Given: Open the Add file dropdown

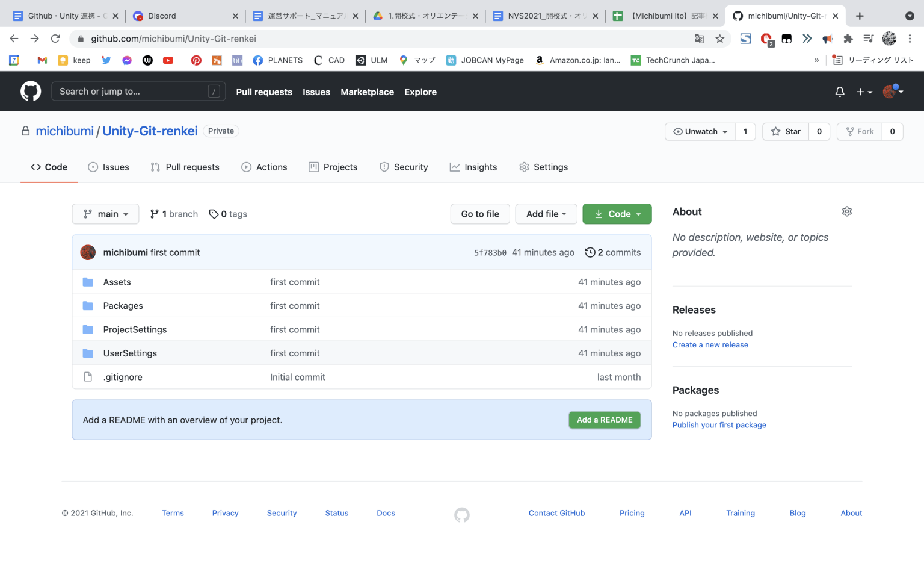Looking at the screenshot, I should click(546, 214).
